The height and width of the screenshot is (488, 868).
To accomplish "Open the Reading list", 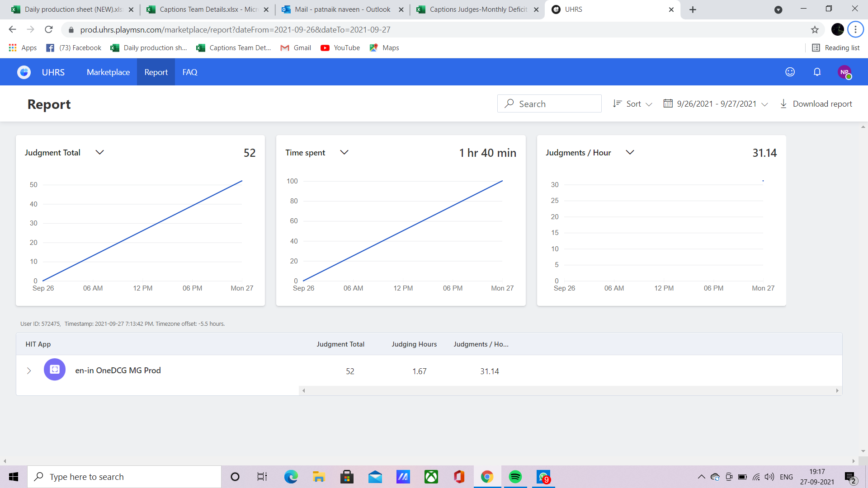I will tap(836, 48).
